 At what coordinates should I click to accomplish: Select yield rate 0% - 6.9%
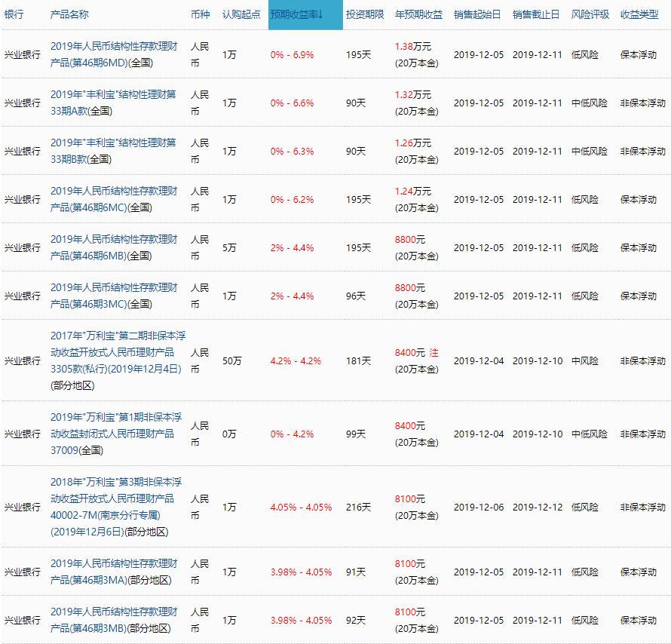(x=293, y=55)
